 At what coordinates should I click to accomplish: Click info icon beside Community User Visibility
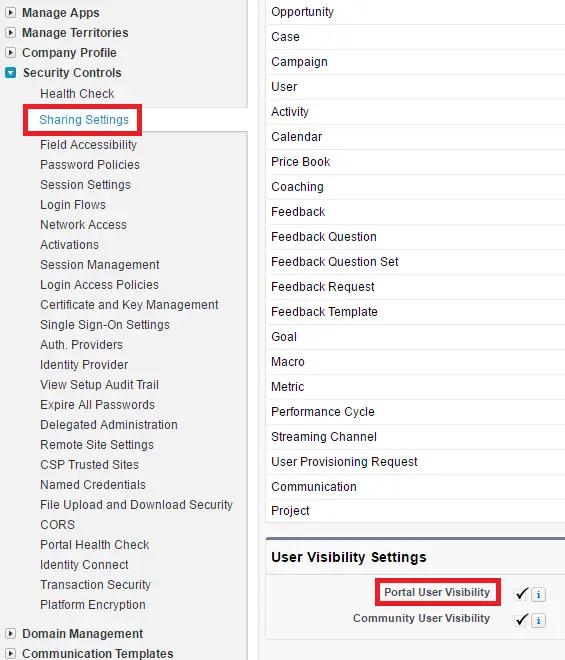[538, 620]
